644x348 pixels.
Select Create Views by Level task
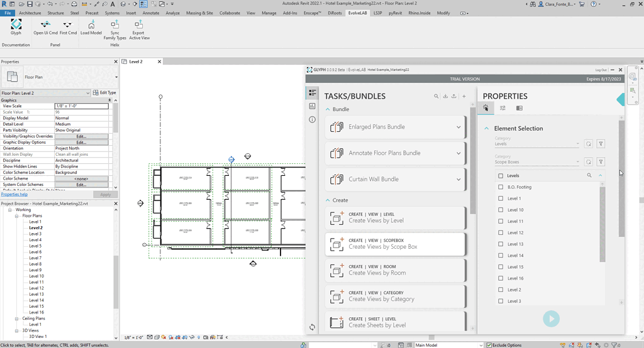coord(395,217)
